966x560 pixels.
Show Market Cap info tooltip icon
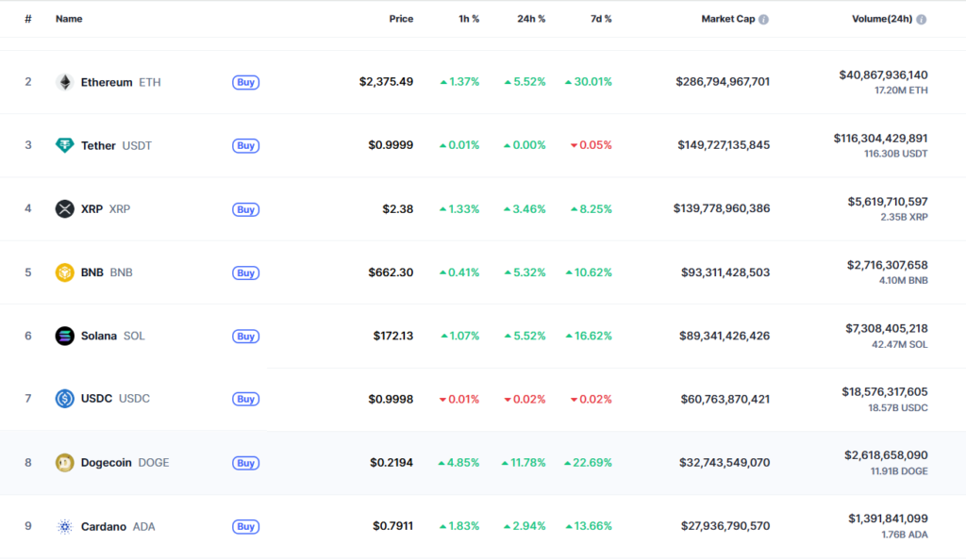click(x=764, y=20)
